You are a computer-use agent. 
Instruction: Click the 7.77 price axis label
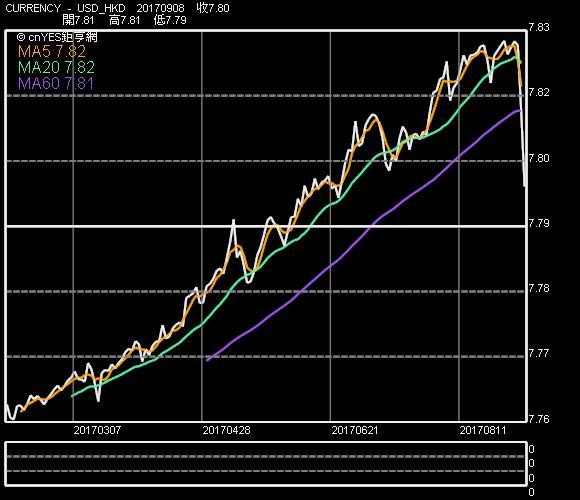(539, 353)
